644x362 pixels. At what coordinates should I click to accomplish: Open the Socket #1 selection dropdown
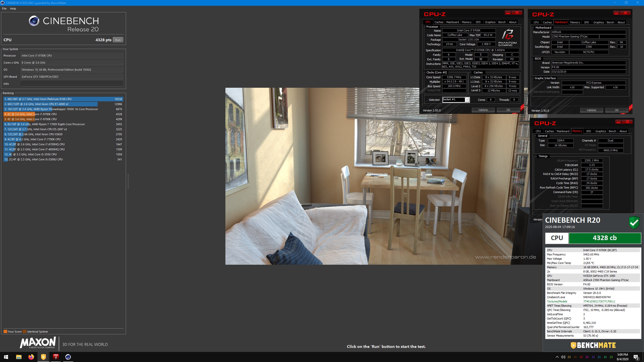(456, 100)
